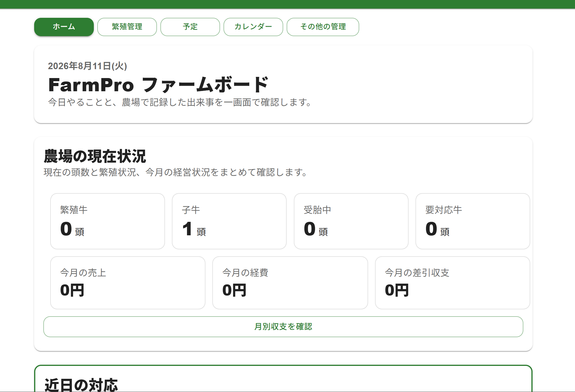Open the 今月の差引収支 card
The width and height of the screenshot is (575, 392).
coord(452,283)
